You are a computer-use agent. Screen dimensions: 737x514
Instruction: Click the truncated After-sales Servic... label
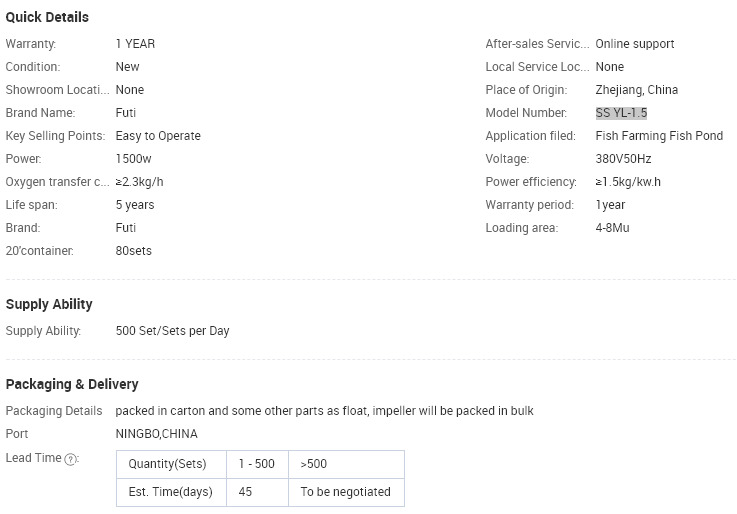537,44
